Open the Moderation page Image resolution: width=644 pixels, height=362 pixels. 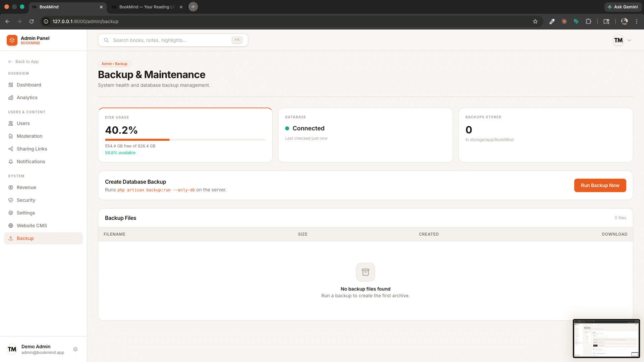click(x=43, y=136)
